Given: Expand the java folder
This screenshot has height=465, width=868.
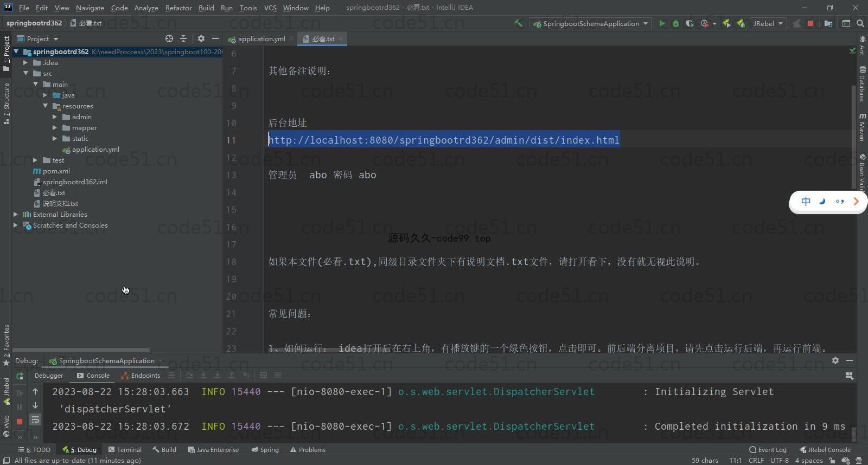Looking at the screenshot, I should 45,95.
